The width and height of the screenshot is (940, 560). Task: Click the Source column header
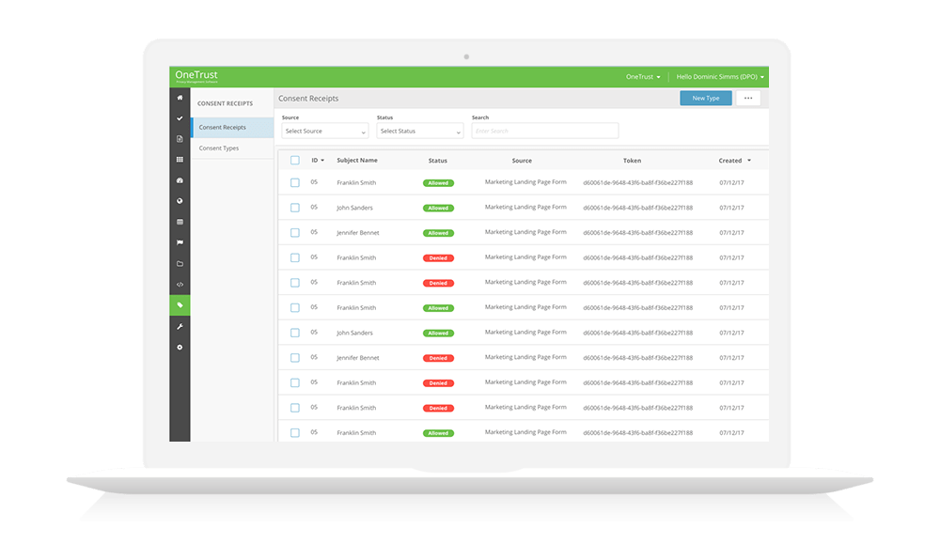[x=522, y=161]
